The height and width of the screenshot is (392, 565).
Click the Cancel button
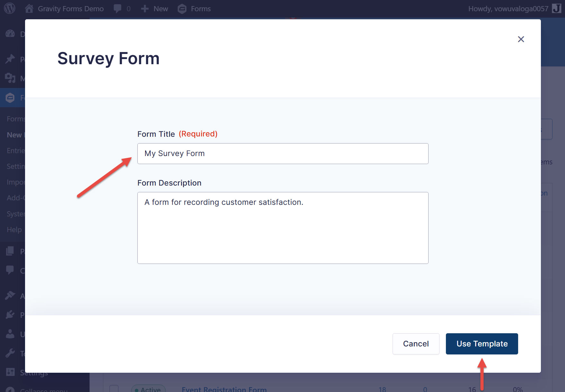[416, 344]
